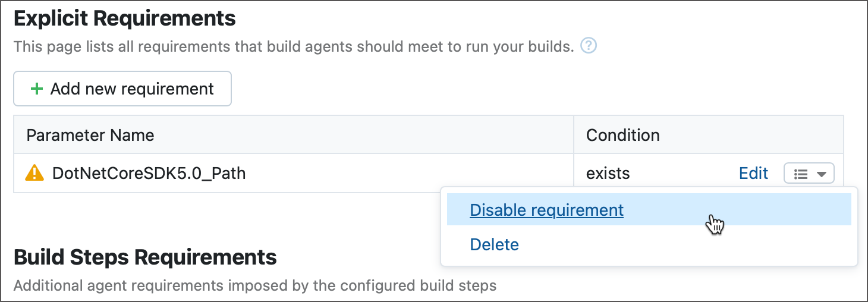This screenshot has height=302, width=868.
Task: Click the "exists" condition value
Action: pos(608,173)
